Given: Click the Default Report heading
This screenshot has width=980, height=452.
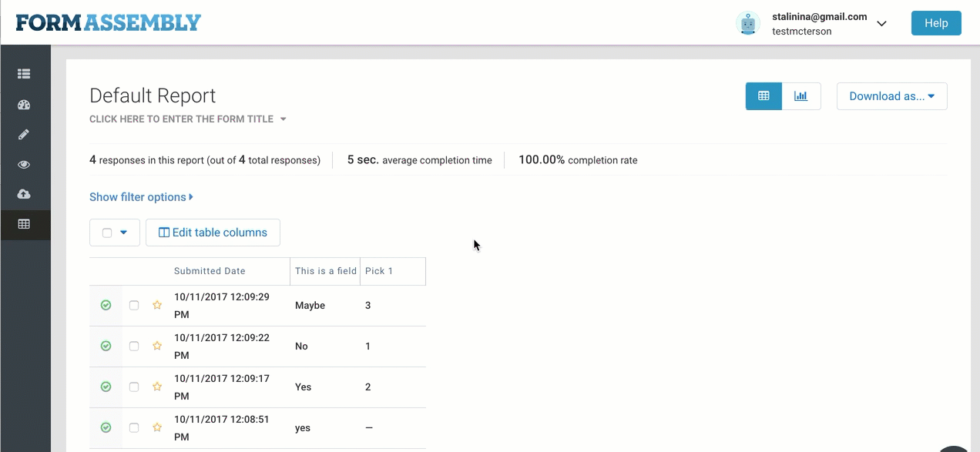Looking at the screenshot, I should tap(153, 95).
